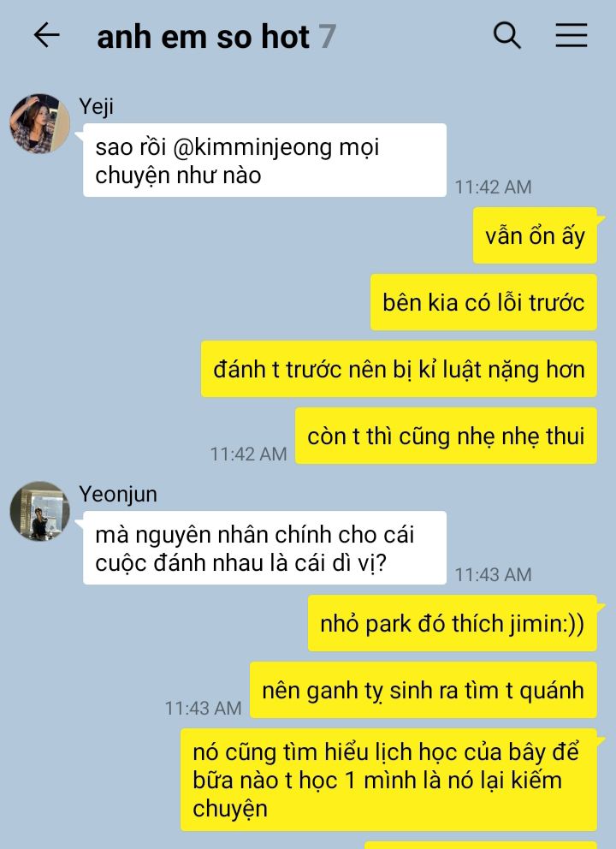Screen dimensions: 616x849
Task: Select Yeonjun's sender name
Action: coord(118,495)
